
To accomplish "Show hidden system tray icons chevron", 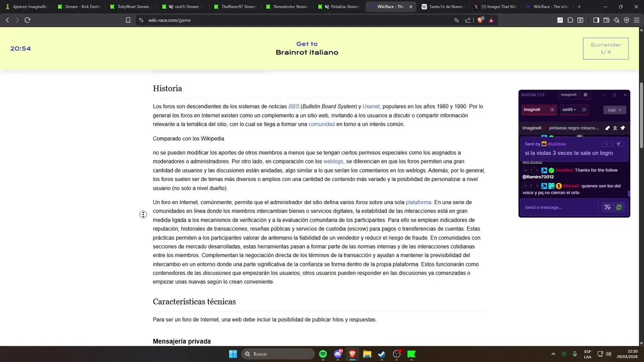I will 553,354.
